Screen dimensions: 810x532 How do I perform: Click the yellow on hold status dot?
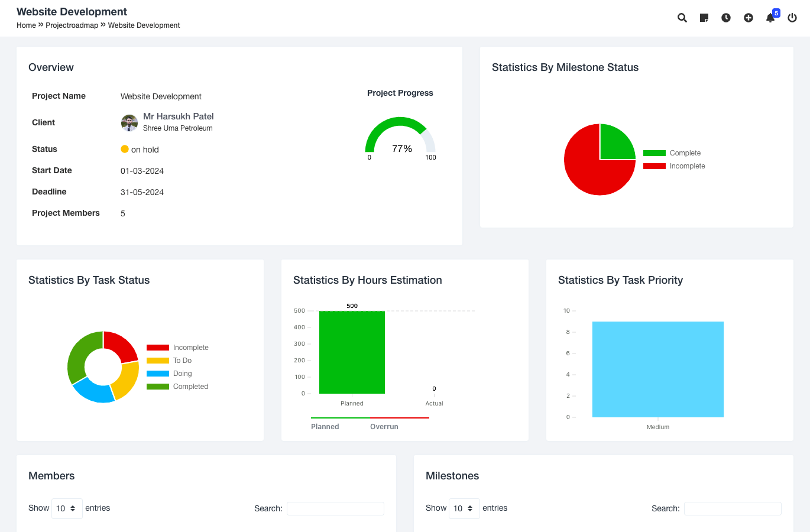[x=125, y=149]
